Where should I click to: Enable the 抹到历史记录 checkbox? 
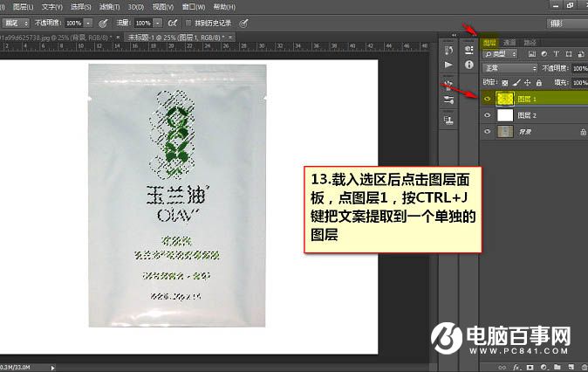click(188, 23)
